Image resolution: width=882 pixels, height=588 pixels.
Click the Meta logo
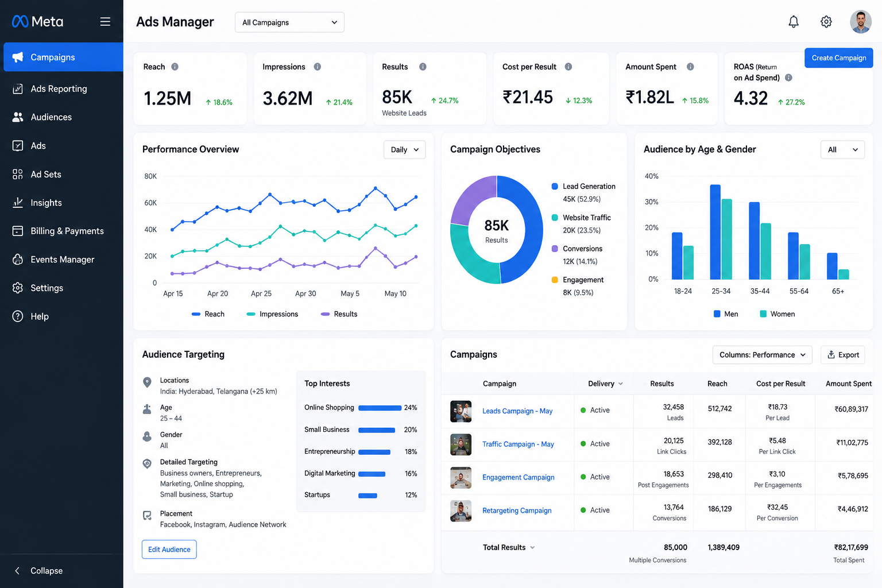point(38,22)
